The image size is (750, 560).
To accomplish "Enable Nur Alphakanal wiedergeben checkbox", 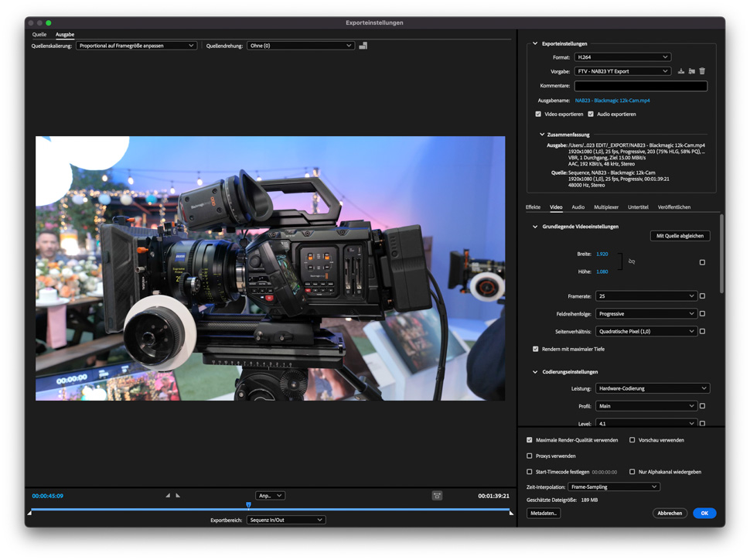I will (632, 472).
